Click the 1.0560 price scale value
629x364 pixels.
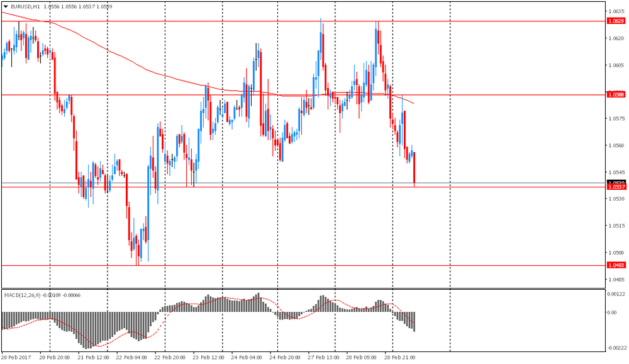point(616,145)
